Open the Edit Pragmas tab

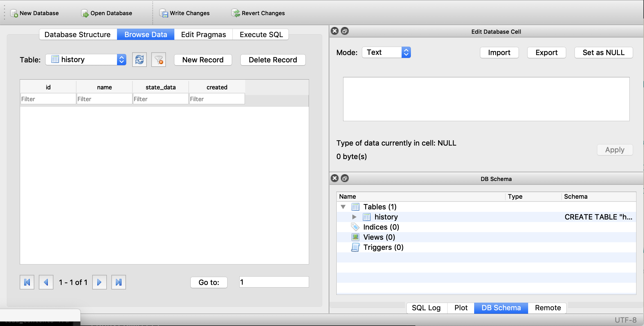tap(204, 35)
